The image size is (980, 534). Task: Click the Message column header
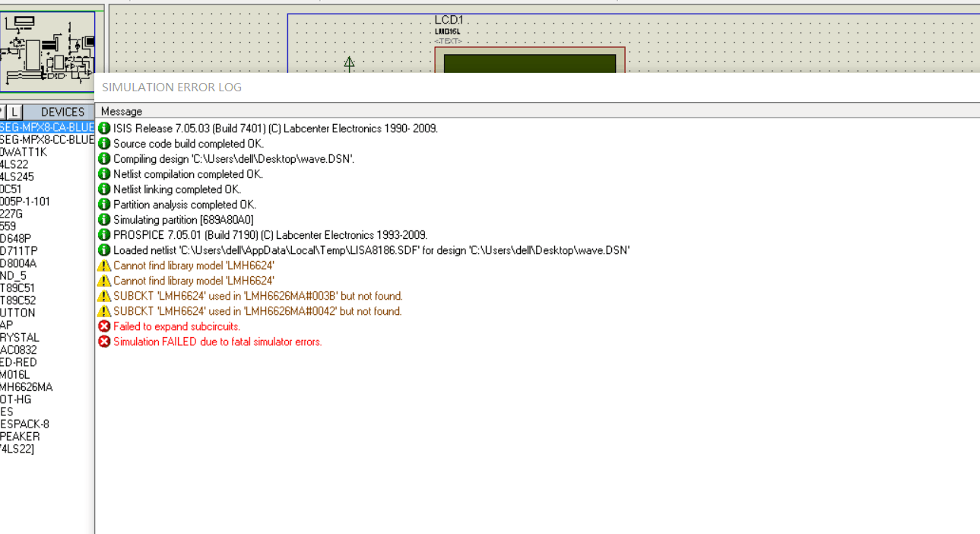(122, 111)
